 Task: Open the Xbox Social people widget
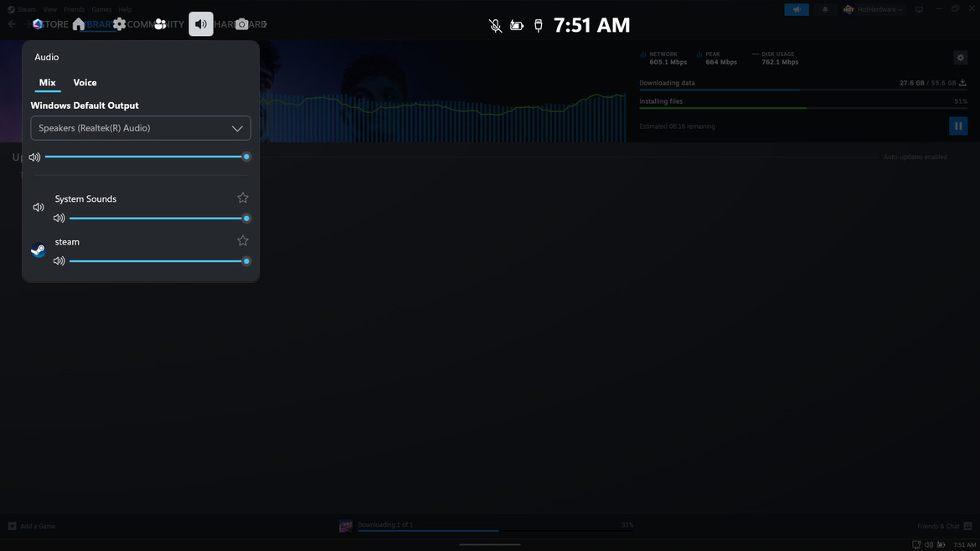tap(160, 24)
